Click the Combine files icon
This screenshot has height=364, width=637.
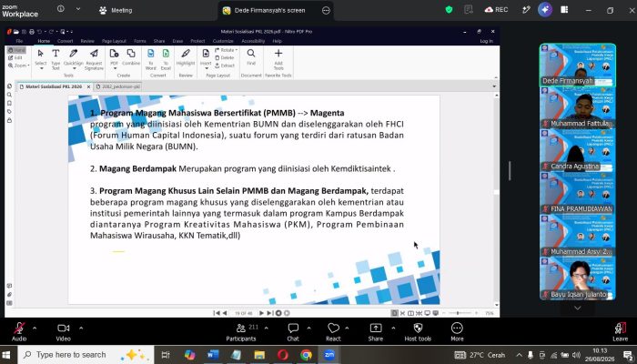(131, 58)
